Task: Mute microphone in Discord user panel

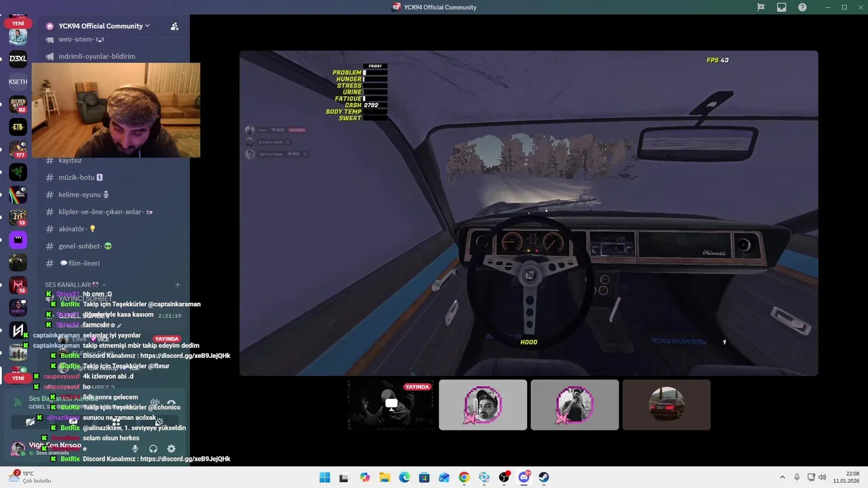Action: click(135, 449)
